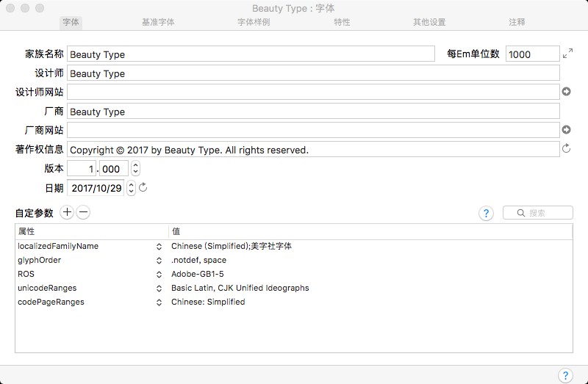Switch to the 字体样例 tab
588x384 pixels.
point(254,22)
